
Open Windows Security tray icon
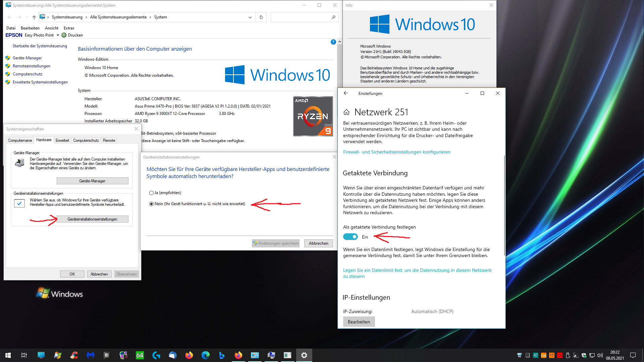[x=584, y=355]
